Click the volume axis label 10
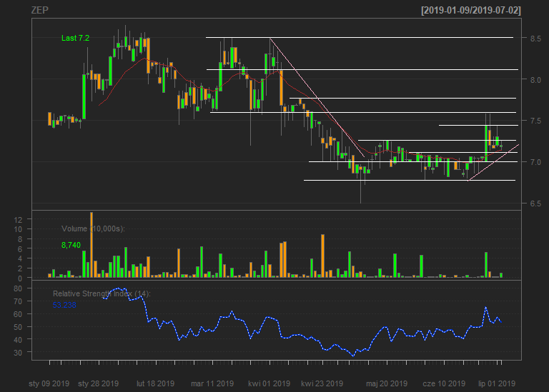 18,229
